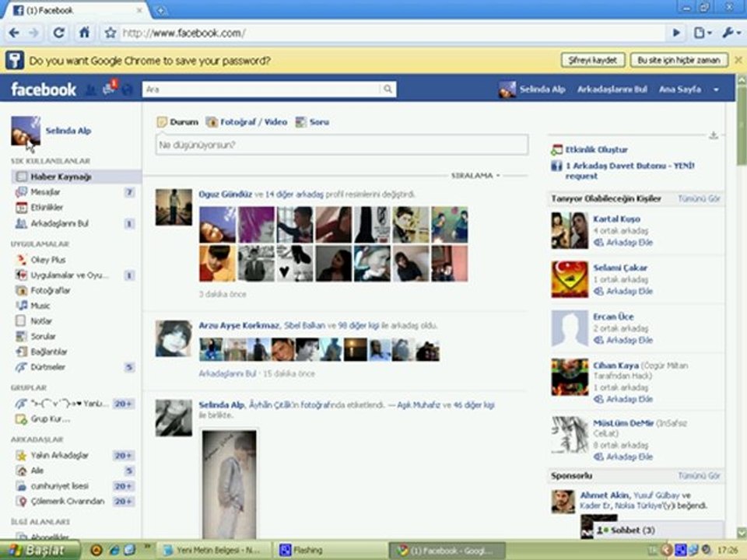
Task: Open Chrome page menu icon
Action: (702, 33)
